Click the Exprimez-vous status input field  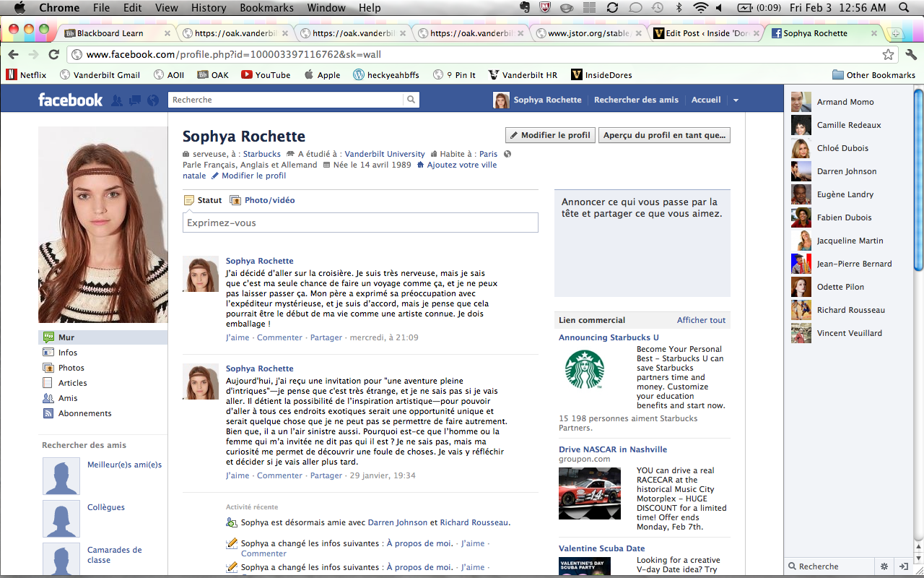click(x=359, y=223)
